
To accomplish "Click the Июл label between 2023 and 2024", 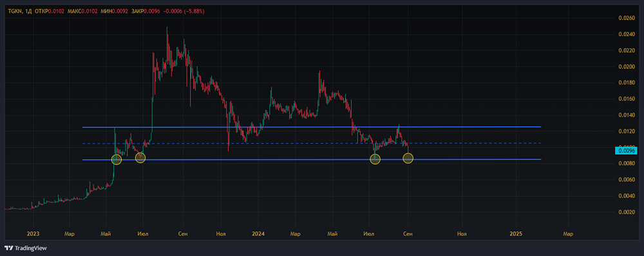I will tap(143, 234).
